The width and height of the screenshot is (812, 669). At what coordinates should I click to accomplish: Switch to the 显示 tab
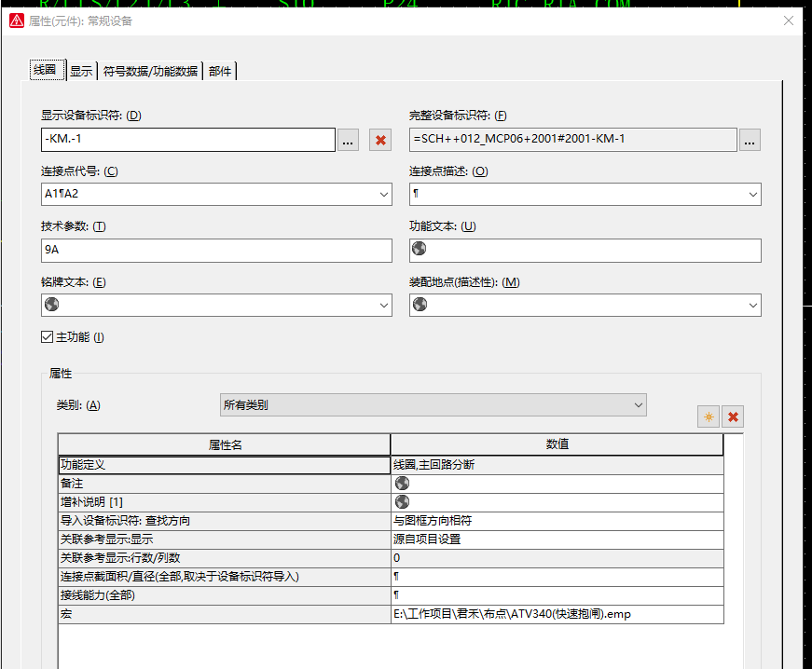click(x=81, y=71)
